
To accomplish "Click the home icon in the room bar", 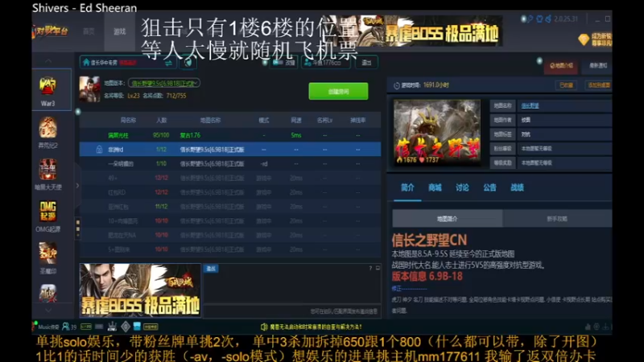I will (x=86, y=63).
